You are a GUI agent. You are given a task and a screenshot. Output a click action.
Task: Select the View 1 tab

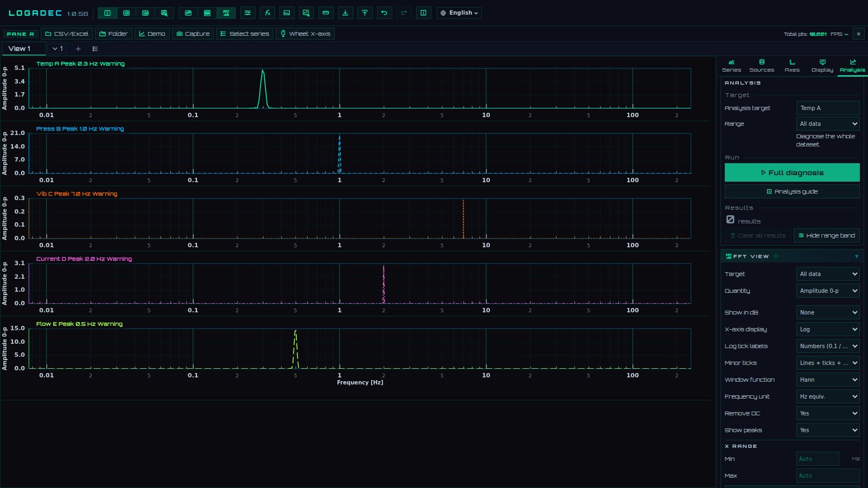coord(24,49)
